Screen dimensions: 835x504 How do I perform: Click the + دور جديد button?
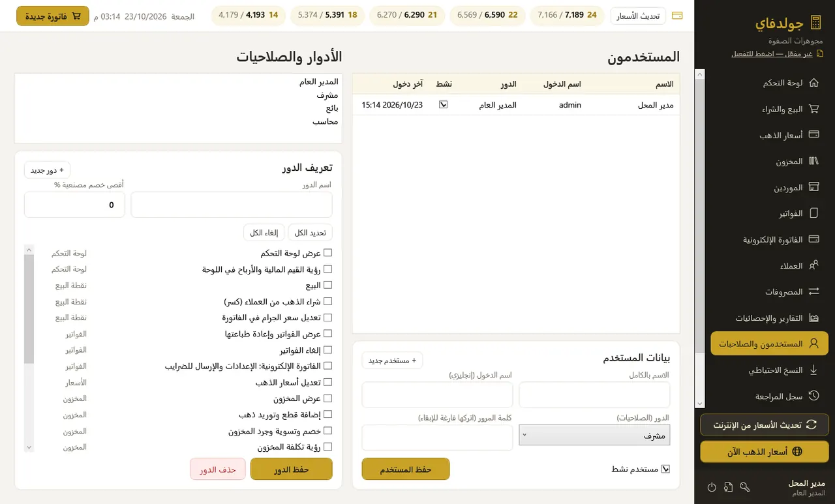[48, 170]
